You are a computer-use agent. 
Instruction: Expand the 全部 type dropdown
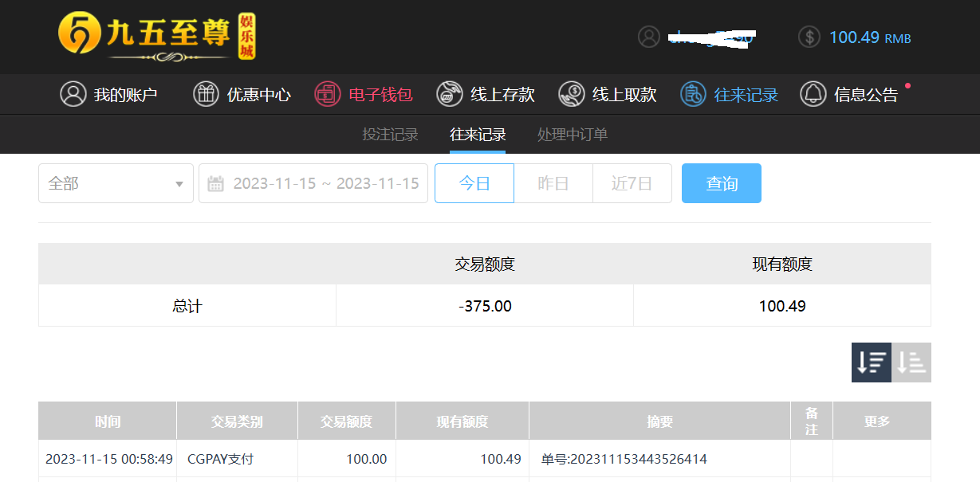point(116,183)
